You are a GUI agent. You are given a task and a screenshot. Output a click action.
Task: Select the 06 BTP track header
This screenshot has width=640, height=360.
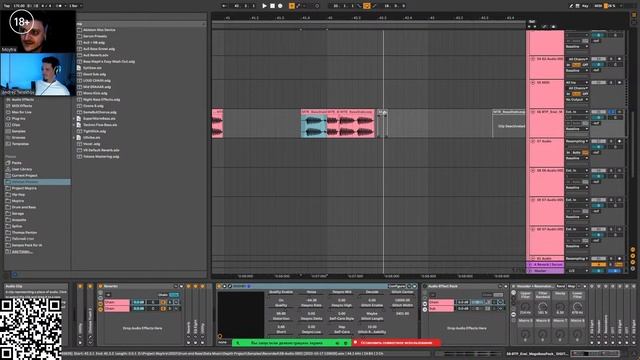point(549,112)
